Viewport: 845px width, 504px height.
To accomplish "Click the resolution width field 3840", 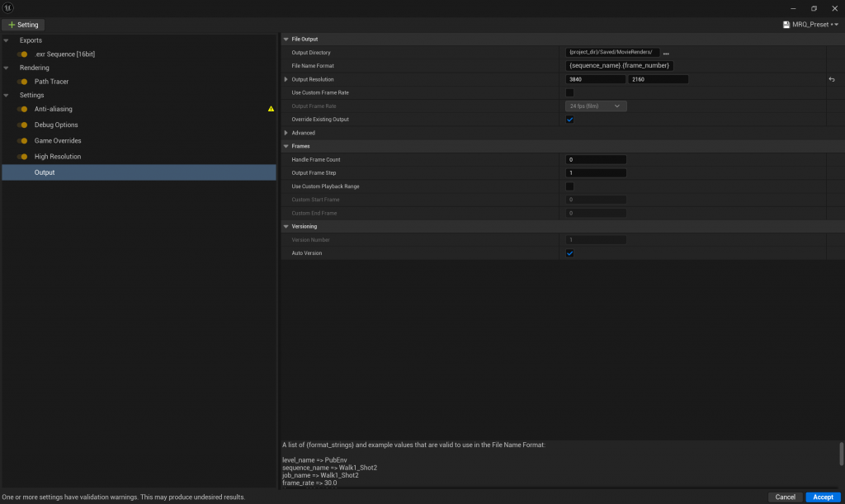I will (x=596, y=79).
